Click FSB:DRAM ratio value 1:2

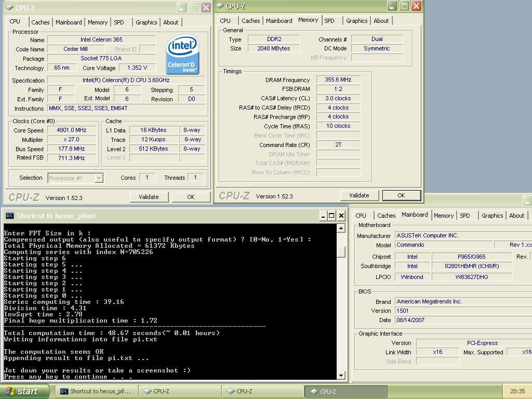coord(338,89)
